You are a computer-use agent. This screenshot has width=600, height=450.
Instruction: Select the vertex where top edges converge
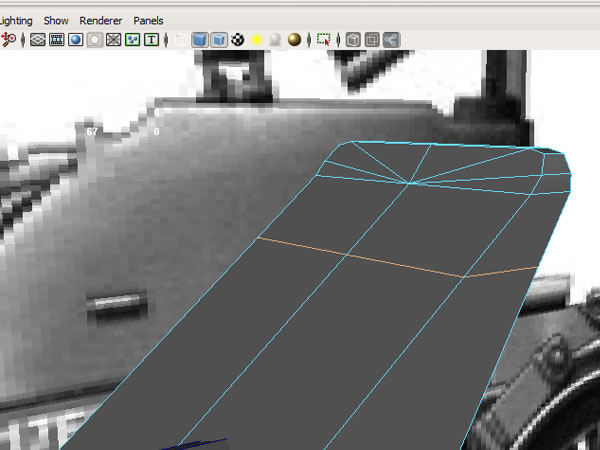(410, 183)
